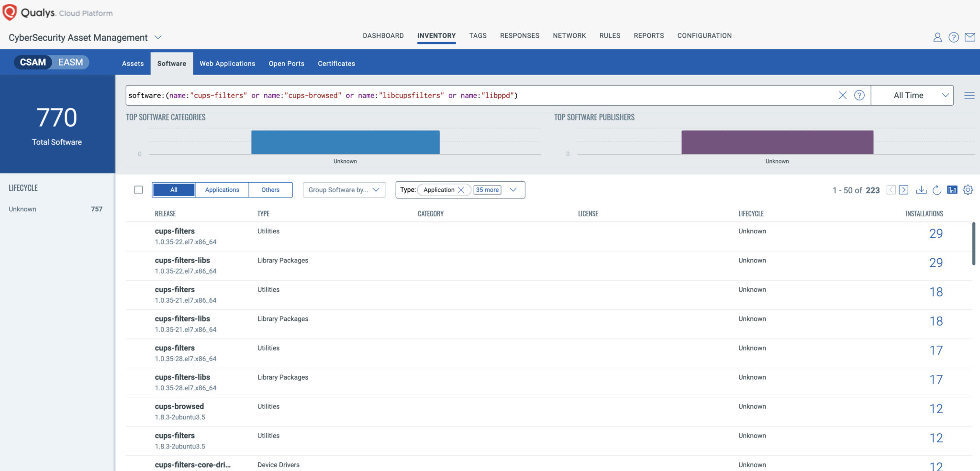Screen dimensions: 980x471
Task: Open the REPORTS menu
Action: [x=649, y=36]
